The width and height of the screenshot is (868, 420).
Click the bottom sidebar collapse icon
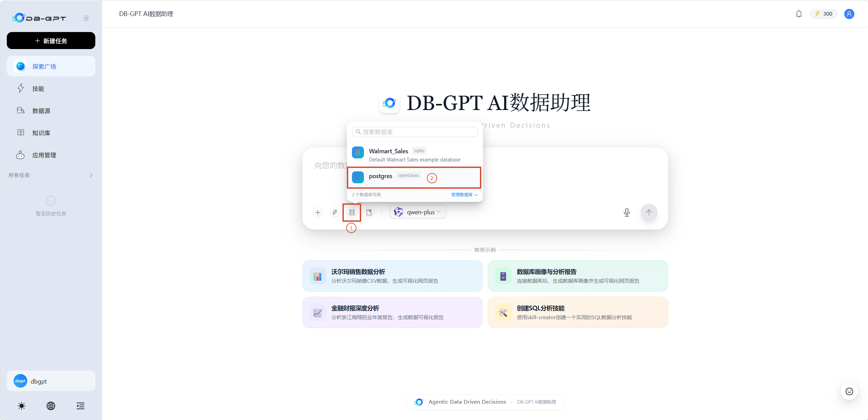(80, 406)
